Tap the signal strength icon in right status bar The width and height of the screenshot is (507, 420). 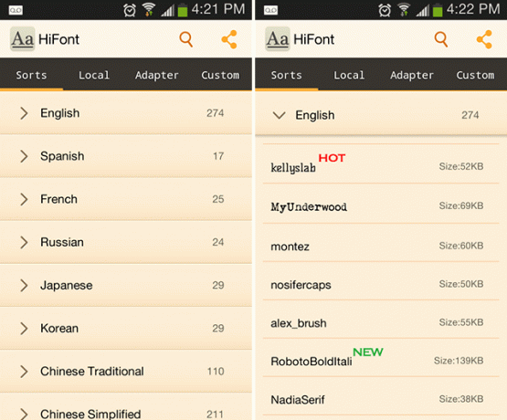point(423,11)
